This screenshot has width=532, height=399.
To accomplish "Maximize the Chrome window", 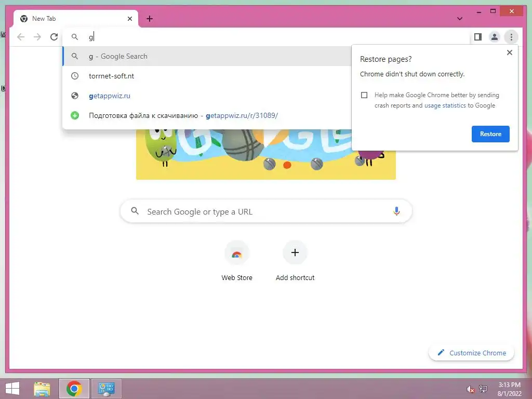I will [x=493, y=11].
